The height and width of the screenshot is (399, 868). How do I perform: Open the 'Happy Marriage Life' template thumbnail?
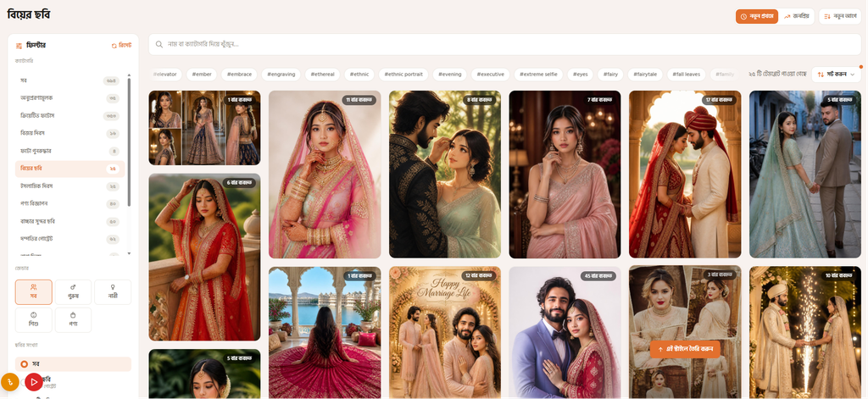click(x=444, y=332)
